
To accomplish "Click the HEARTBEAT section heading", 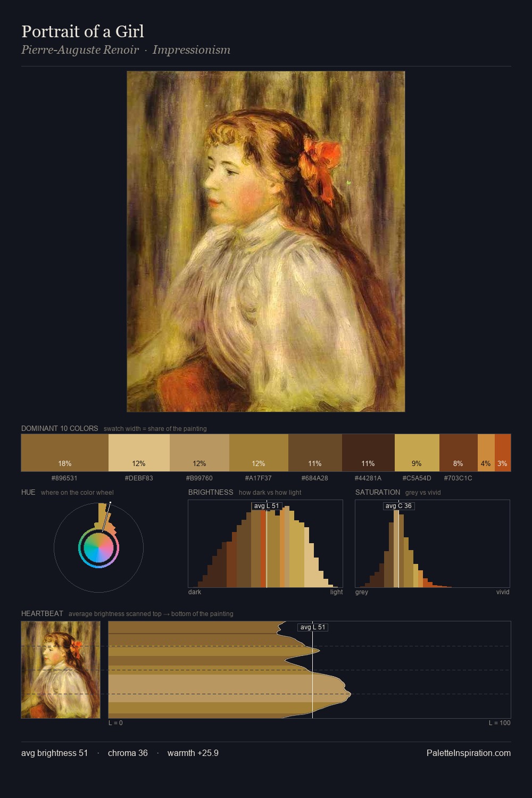I will (x=42, y=613).
